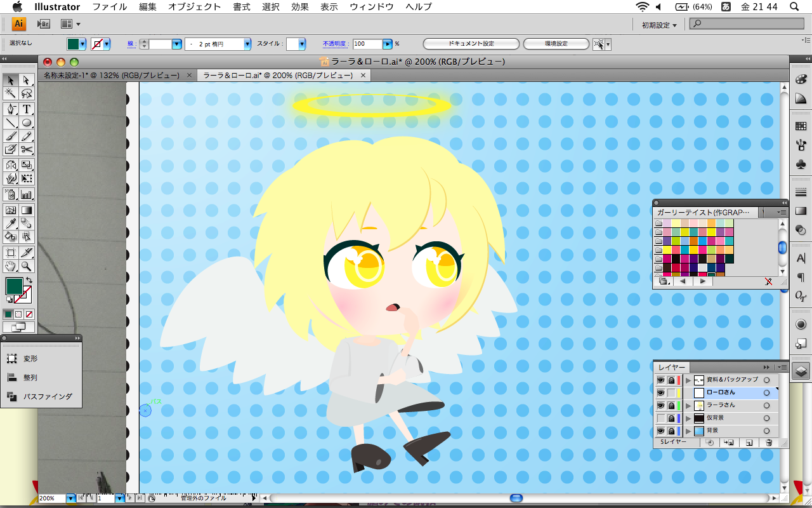Create a new layer in Layers panel

(749, 442)
